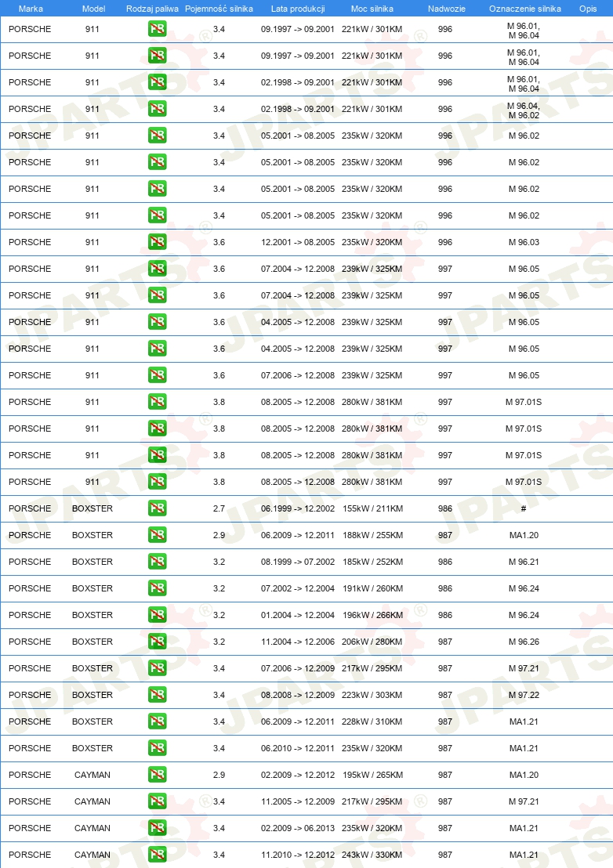Select production years '02.2009 -> 12.2012'
The width and height of the screenshot is (613, 868).
pos(298,775)
